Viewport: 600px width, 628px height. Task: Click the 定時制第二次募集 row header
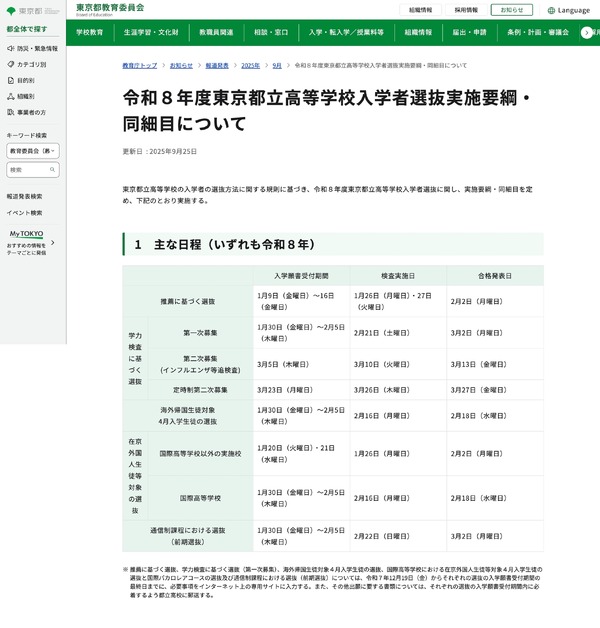coord(200,390)
